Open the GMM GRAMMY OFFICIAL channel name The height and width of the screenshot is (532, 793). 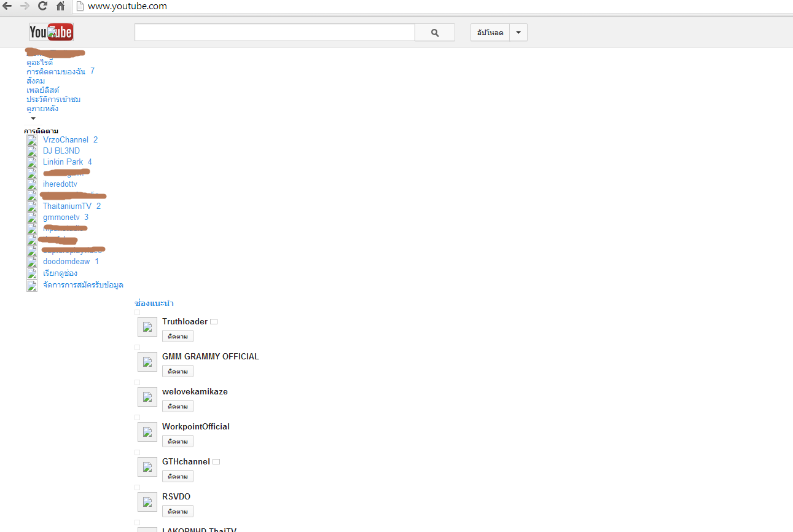211,357
